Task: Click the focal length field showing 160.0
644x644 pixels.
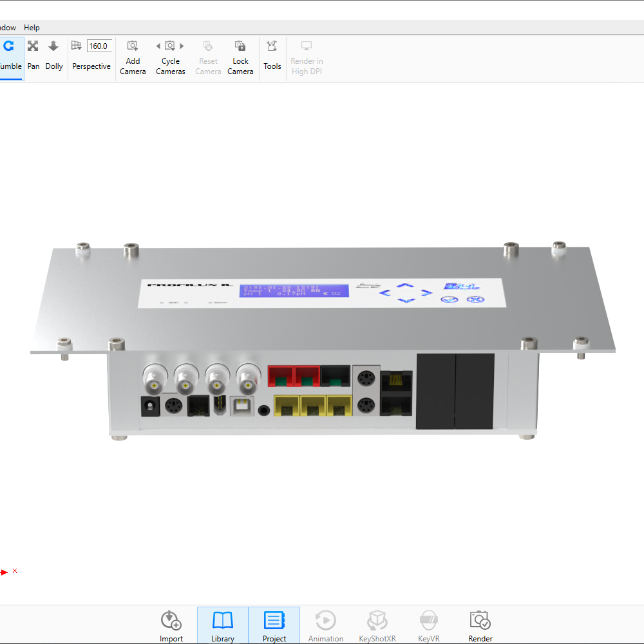Action: [99, 46]
